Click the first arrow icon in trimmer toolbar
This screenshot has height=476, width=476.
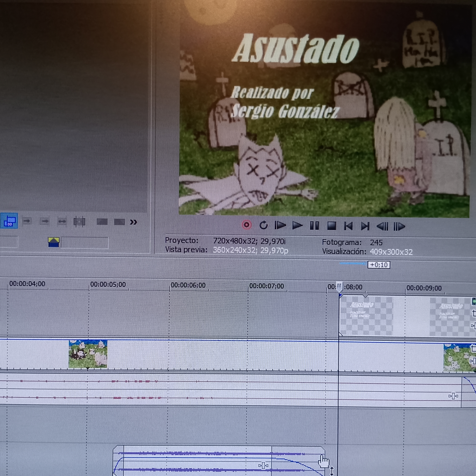27,221
